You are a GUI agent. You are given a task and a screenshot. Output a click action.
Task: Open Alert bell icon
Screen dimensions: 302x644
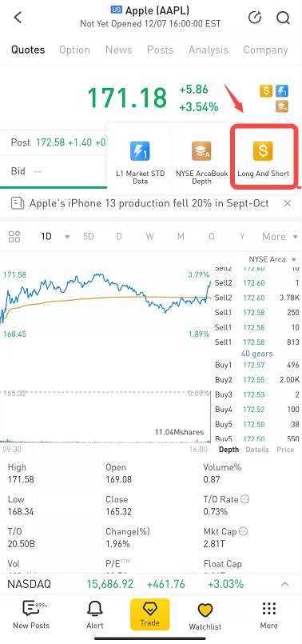coord(95,609)
